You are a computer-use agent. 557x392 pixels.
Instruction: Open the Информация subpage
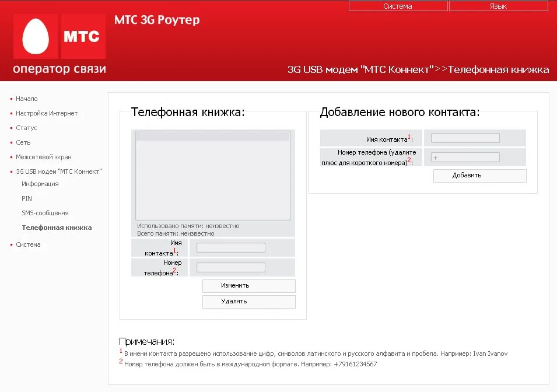pyautogui.click(x=40, y=184)
